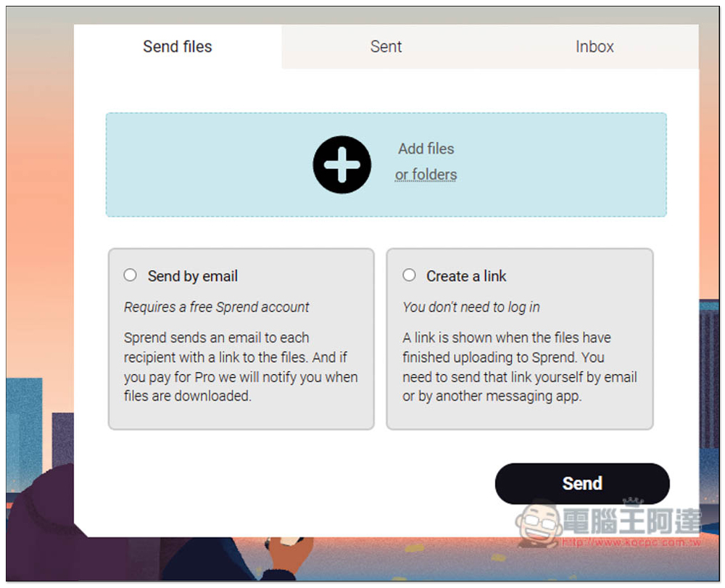Click the Create a link description paragraph

click(x=520, y=367)
